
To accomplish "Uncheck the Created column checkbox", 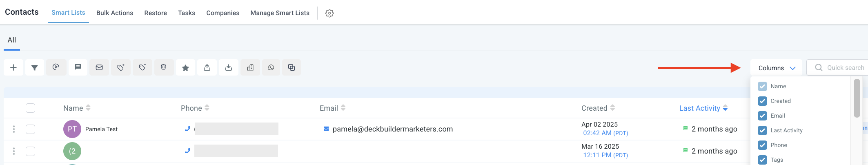I will coord(762,101).
